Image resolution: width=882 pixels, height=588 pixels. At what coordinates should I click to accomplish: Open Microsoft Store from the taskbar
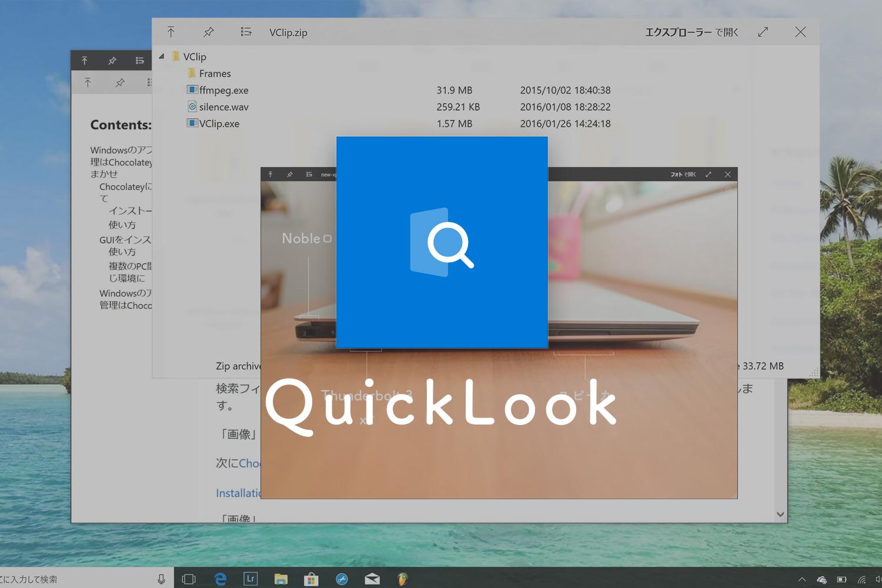click(x=311, y=579)
